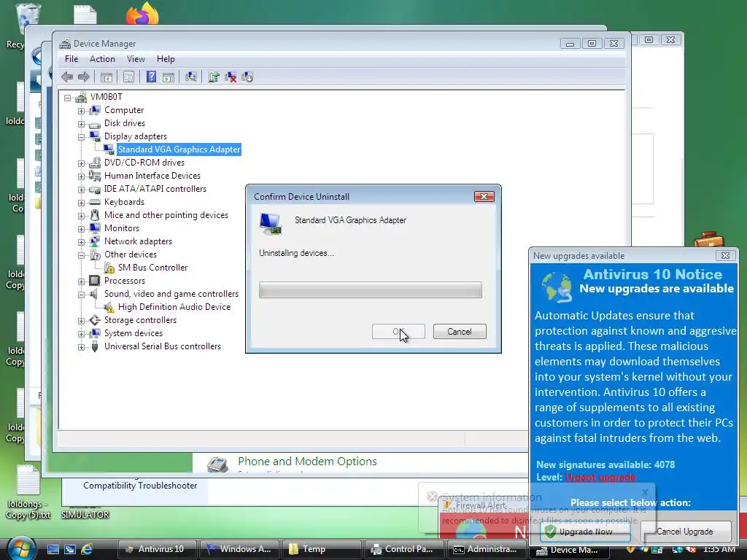
Task: Click the blue Help question mark icon
Action: (151, 77)
